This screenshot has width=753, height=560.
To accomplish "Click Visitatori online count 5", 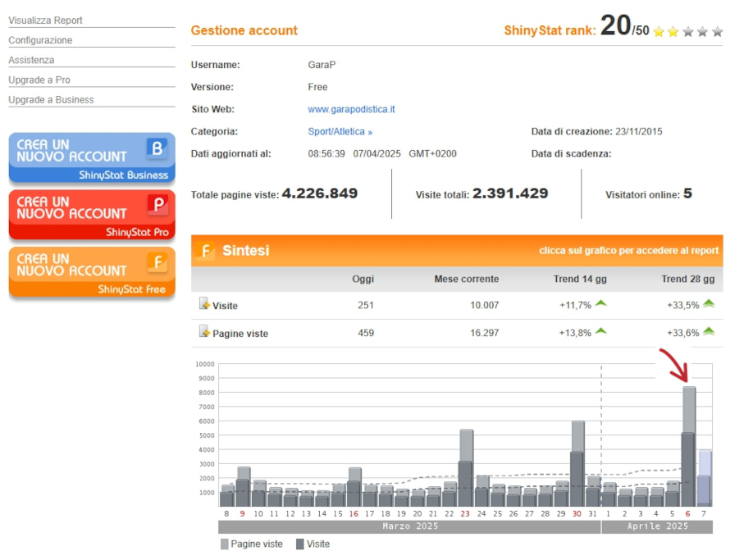I will click(x=687, y=193).
